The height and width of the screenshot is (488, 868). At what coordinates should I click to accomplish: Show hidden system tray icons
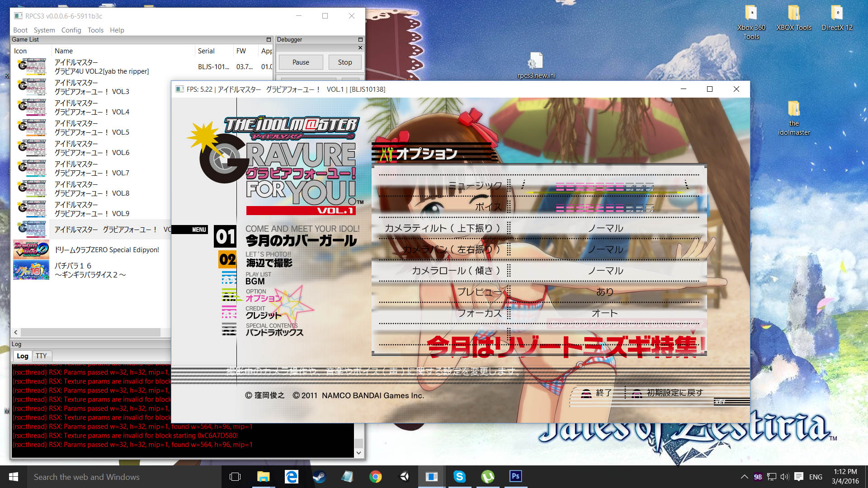tap(744, 477)
